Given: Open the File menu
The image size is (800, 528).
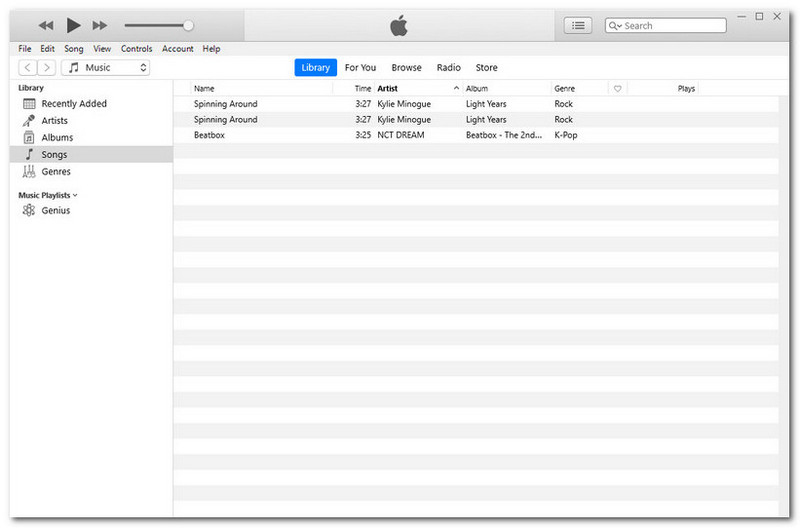Looking at the screenshot, I should [x=24, y=48].
